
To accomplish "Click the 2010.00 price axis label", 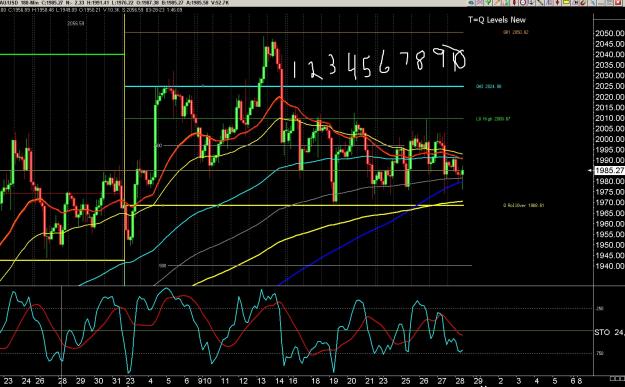I will (x=609, y=118).
